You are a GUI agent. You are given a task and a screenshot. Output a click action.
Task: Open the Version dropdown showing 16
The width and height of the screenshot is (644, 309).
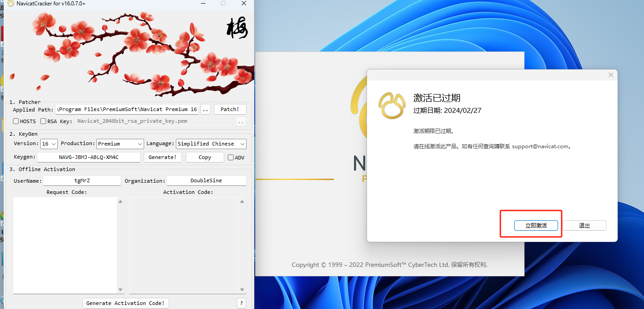[x=49, y=144]
